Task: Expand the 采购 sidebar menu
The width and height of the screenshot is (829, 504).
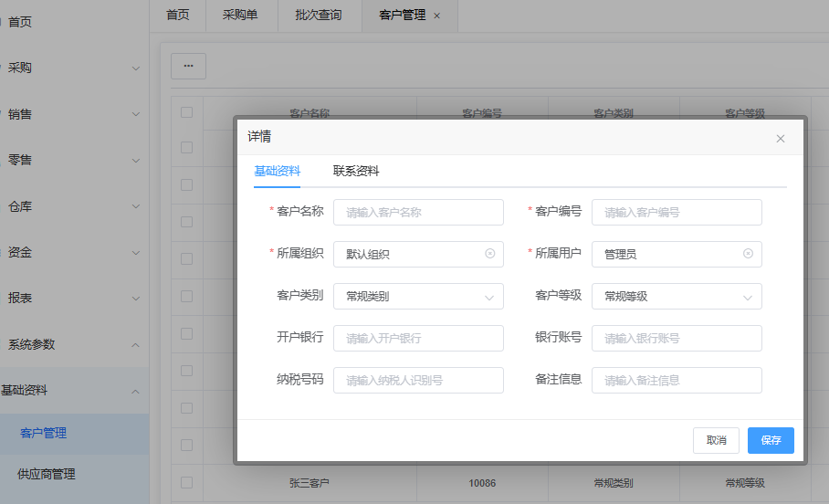Action: click(73, 68)
